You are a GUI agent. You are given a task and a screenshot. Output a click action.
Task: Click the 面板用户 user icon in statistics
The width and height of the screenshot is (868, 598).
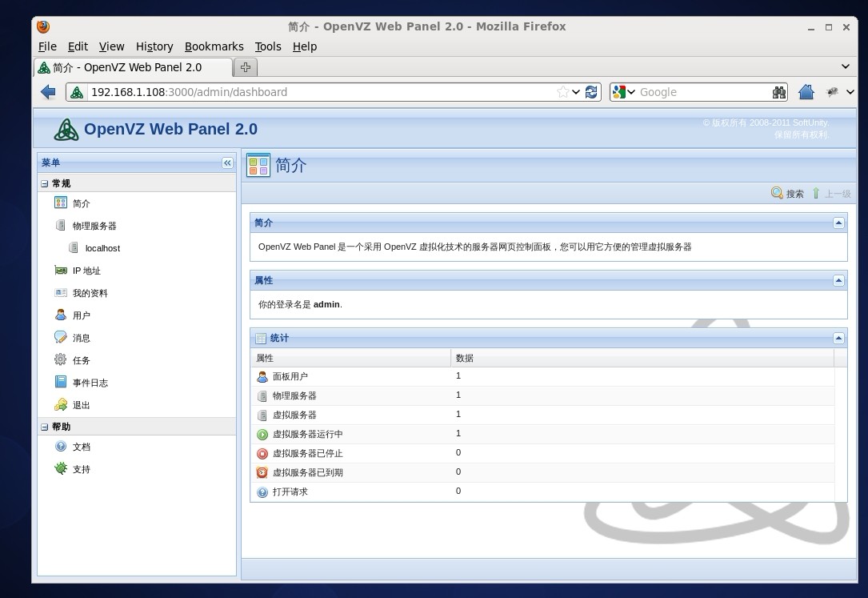(x=262, y=377)
